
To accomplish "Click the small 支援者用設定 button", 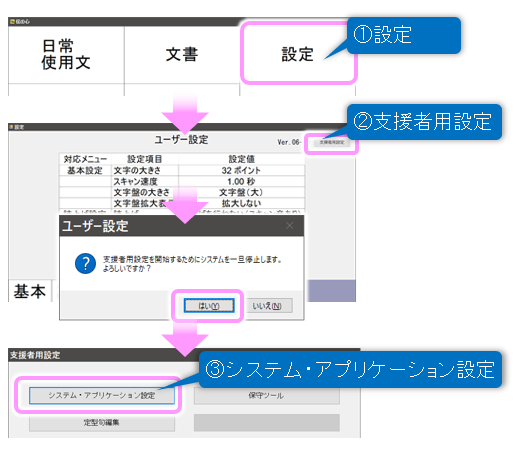I will click(332, 142).
